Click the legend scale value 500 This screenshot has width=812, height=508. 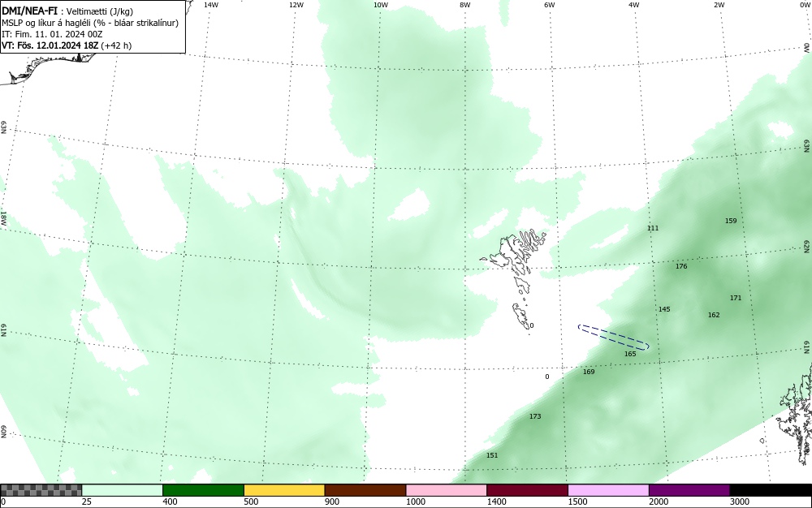(251, 502)
